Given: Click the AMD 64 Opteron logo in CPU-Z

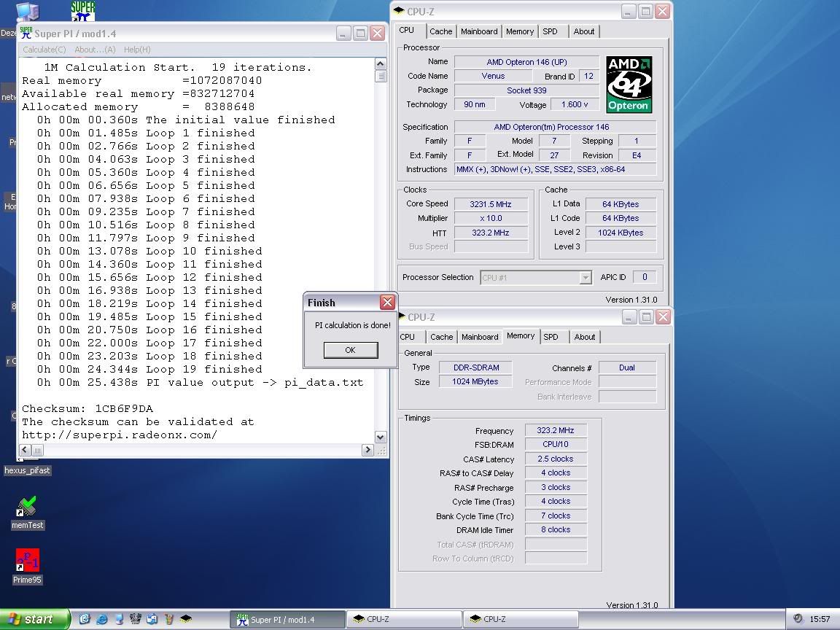Looking at the screenshot, I should click(x=629, y=84).
